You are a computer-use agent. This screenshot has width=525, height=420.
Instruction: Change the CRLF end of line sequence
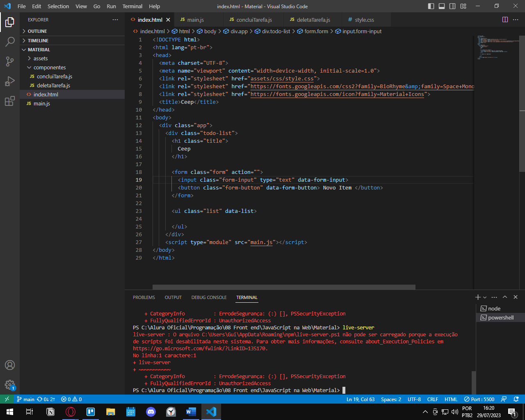(433, 399)
